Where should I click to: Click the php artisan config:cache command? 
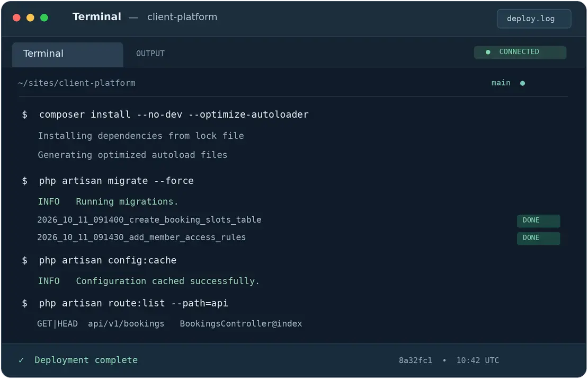coord(108,260)
